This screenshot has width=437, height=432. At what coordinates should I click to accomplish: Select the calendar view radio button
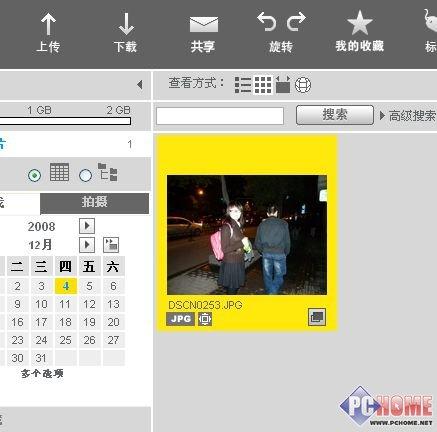(35, 175)
